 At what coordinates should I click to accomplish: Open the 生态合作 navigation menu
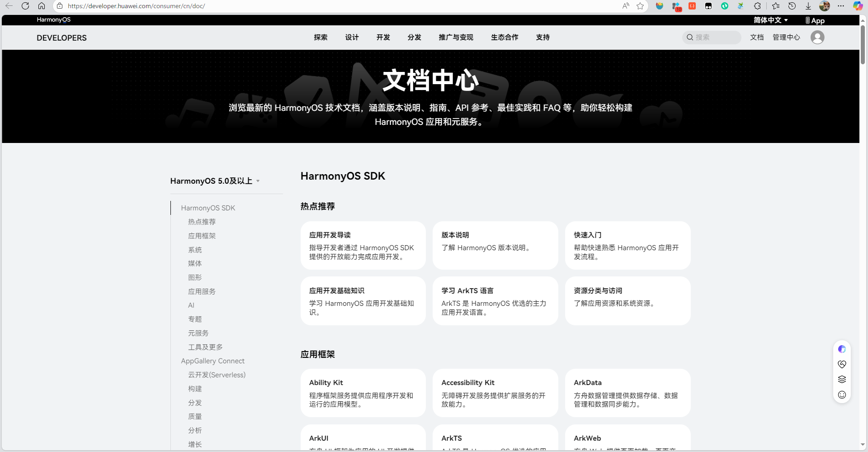click(x=505, y=37)
